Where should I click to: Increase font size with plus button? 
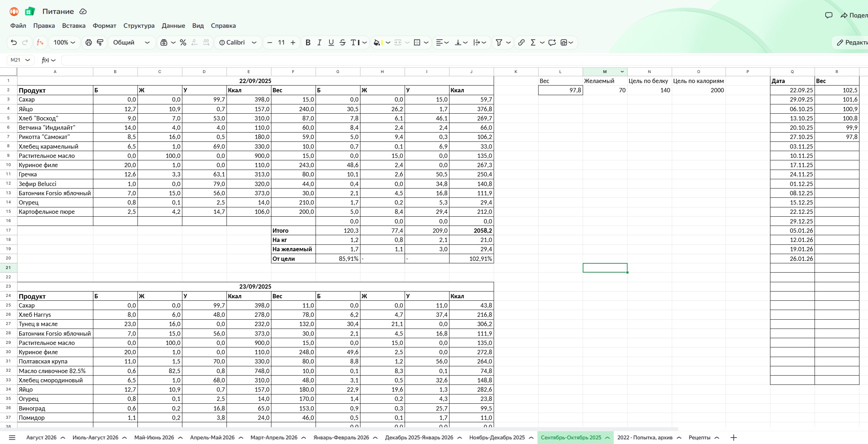[293, 42]
